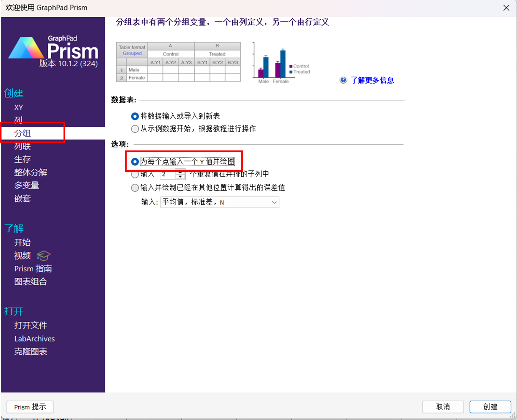The image size is (517, 420).
Task: Select 将数据输入或导入到新表 radio button
Action: point(135,116)
